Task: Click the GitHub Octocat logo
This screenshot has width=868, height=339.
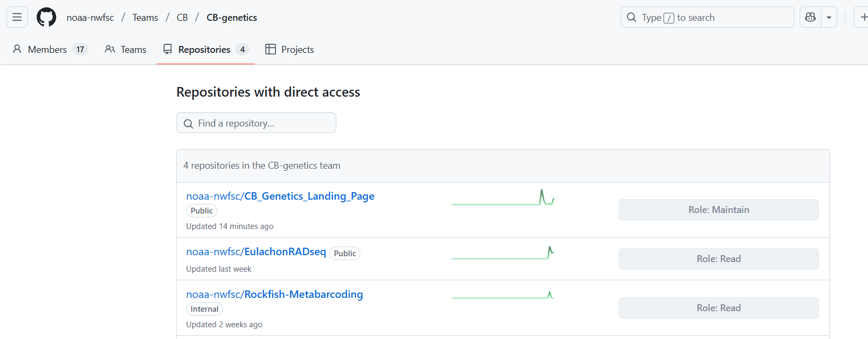Action: [x=46, y=17]
